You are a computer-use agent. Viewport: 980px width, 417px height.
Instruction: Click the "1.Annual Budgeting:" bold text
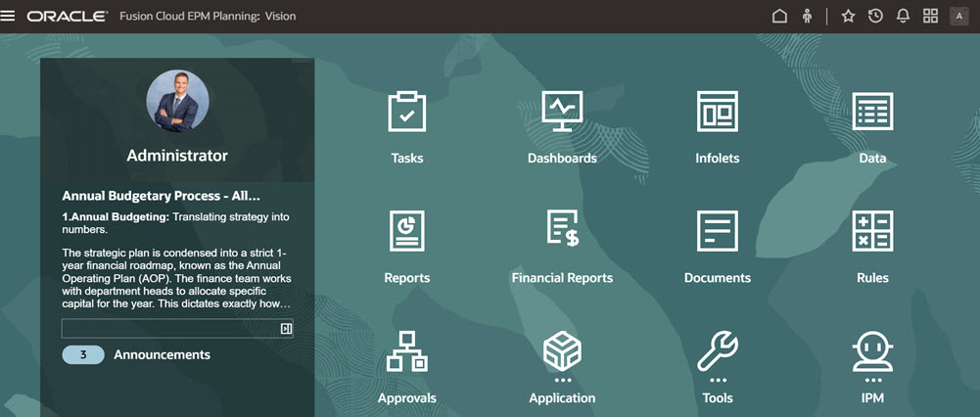click(x=116, y=217)
